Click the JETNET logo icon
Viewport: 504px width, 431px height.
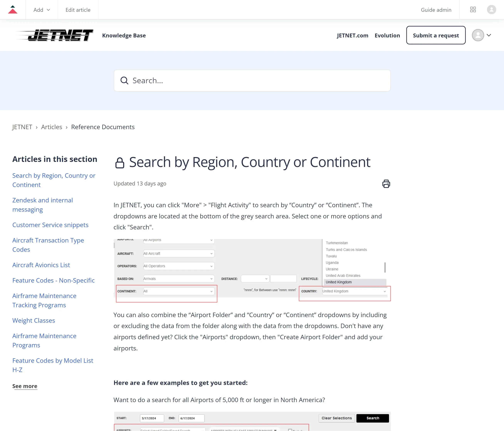54,35
